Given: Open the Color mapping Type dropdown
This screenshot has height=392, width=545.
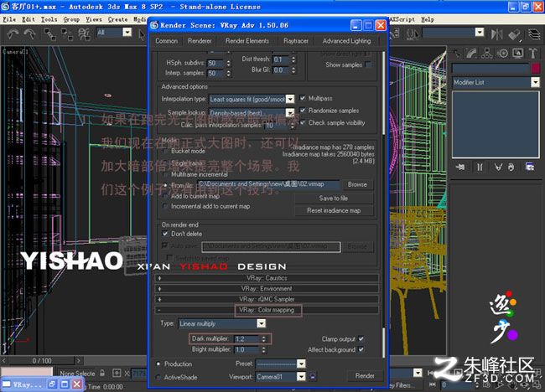Looking at the screenshot, I should click(262, 323).
